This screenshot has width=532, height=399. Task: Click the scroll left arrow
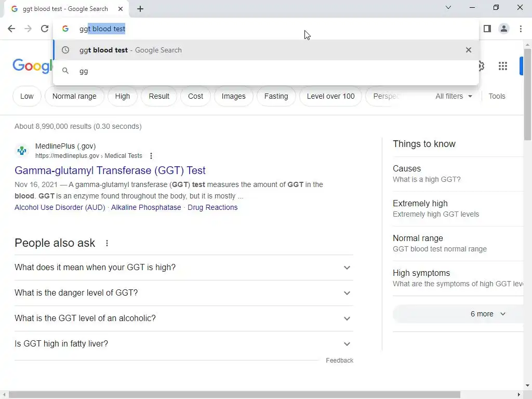[x=4, y=395]
